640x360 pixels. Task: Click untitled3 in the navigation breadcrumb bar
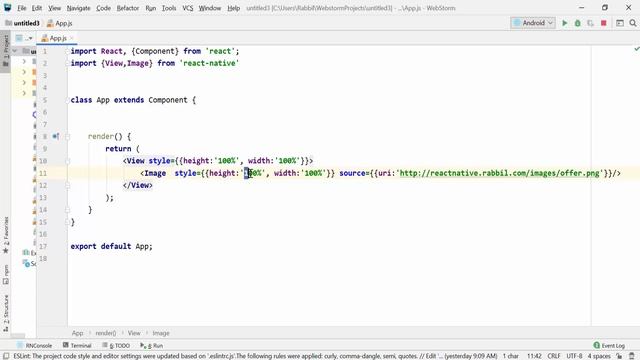(x=23, y=23)
